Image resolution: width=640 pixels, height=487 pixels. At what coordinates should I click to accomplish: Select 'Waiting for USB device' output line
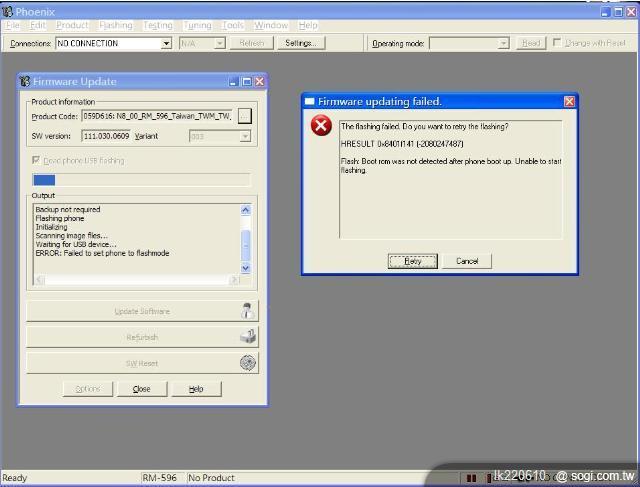click(76, 244)
